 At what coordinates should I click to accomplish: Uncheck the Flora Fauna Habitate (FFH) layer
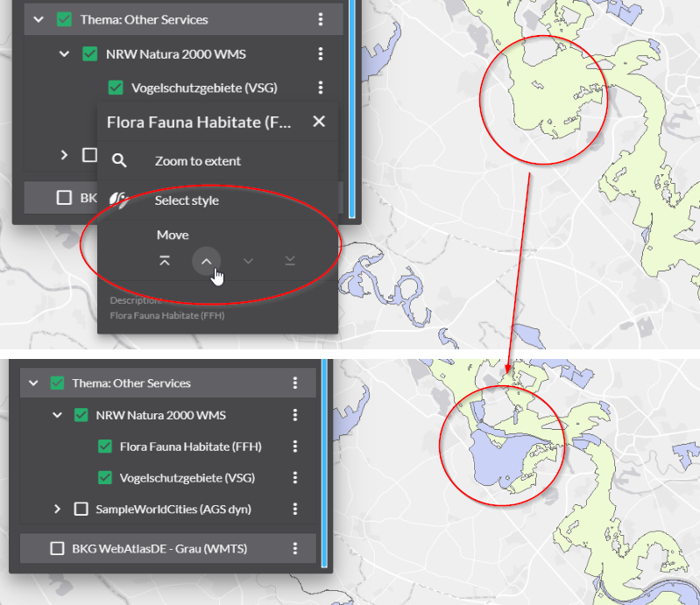[x=105, y=447]
